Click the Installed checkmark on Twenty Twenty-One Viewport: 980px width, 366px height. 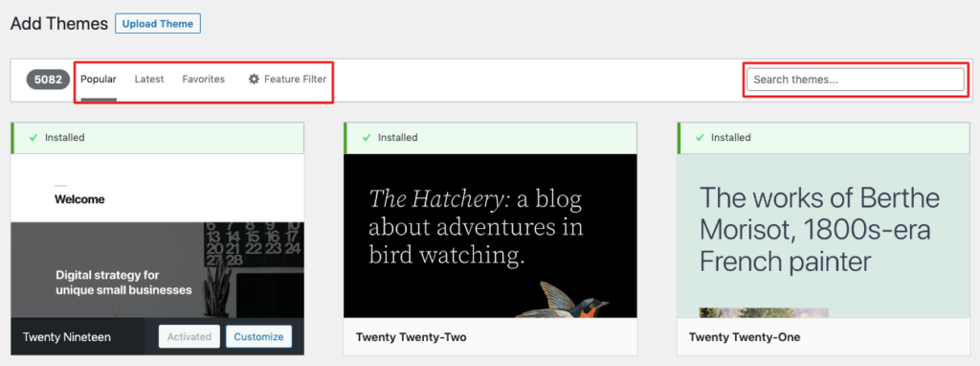700,138
